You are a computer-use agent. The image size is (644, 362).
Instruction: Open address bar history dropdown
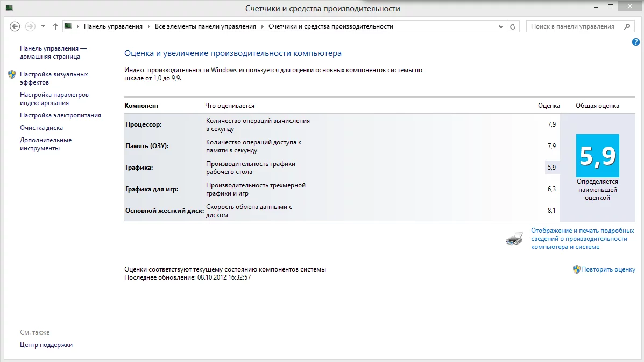(501, 27)
